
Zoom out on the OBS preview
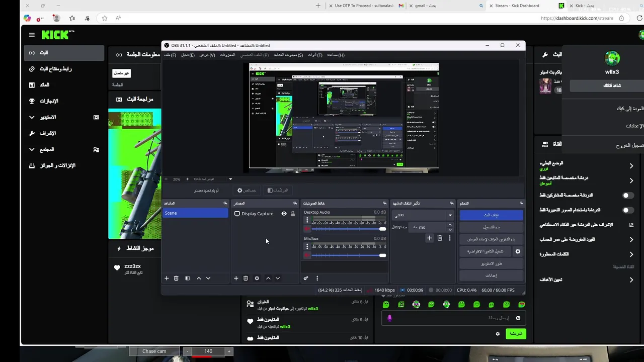pos(167,179)
